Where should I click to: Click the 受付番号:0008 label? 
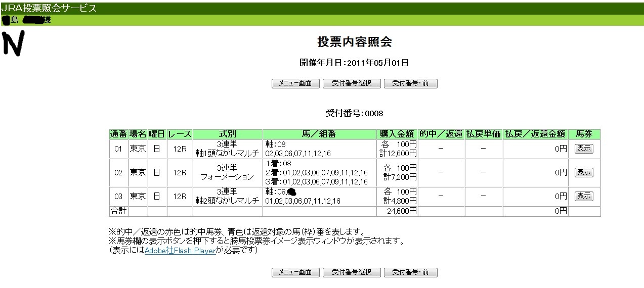[354, 113]
